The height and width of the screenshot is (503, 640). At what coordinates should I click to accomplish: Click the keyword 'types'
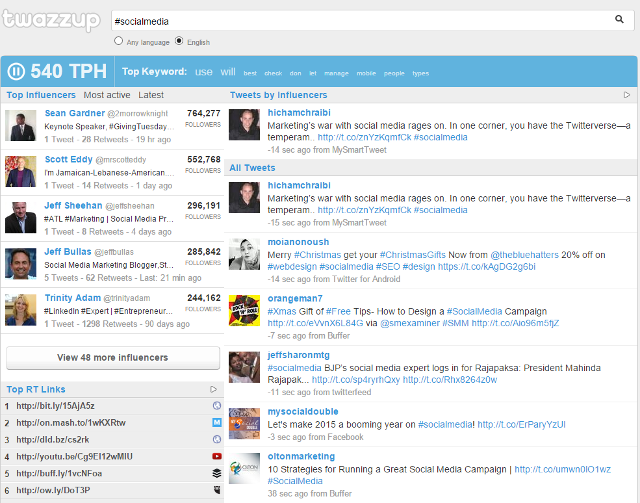pyautogui.click(x=420, y=73)
